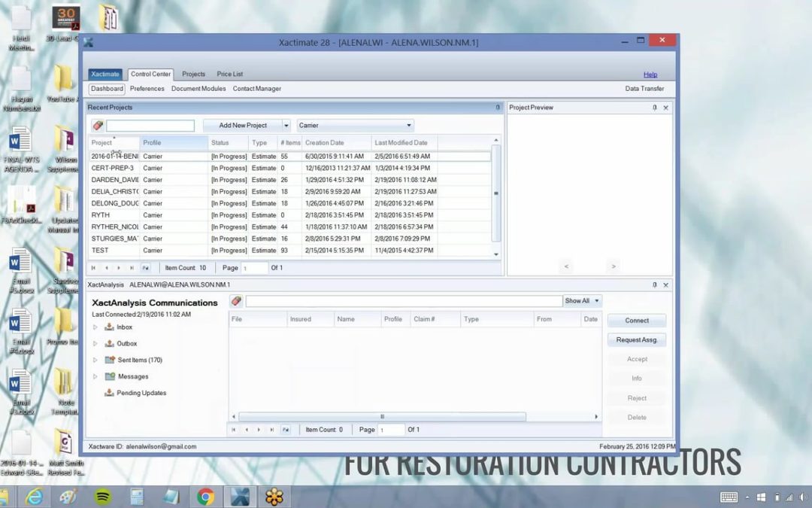Select the DELONG_DOUG project row

(x=289, y=203)
